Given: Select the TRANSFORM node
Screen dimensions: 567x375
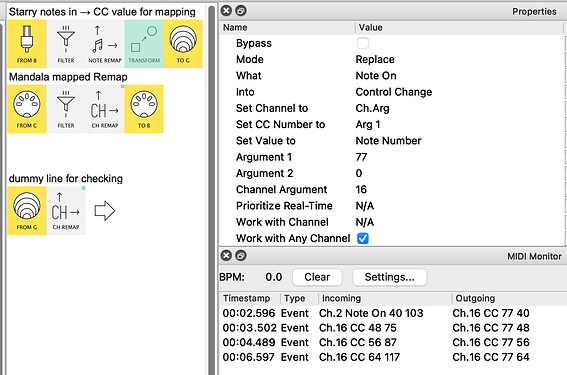Looking at the screenshot, I should [144, 44].
